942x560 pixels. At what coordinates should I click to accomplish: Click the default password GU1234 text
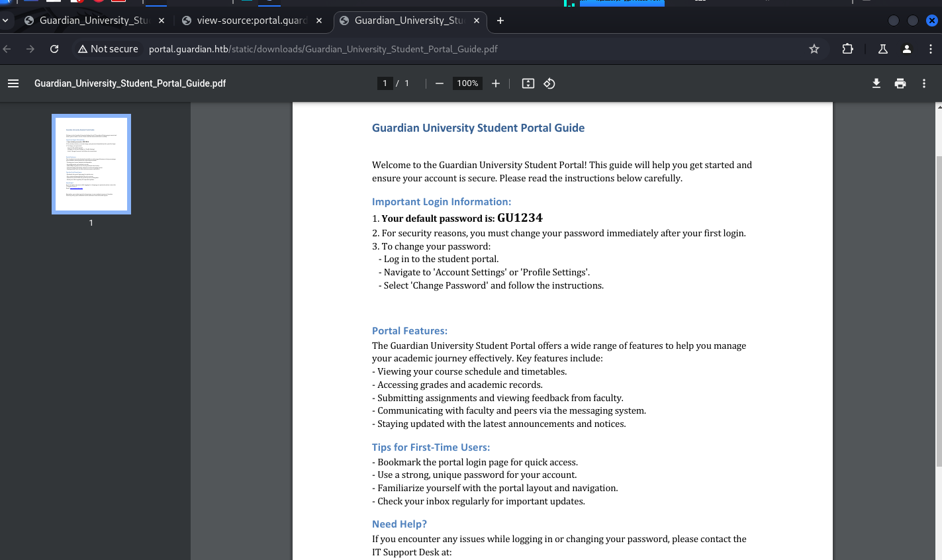tap(520, 218)
